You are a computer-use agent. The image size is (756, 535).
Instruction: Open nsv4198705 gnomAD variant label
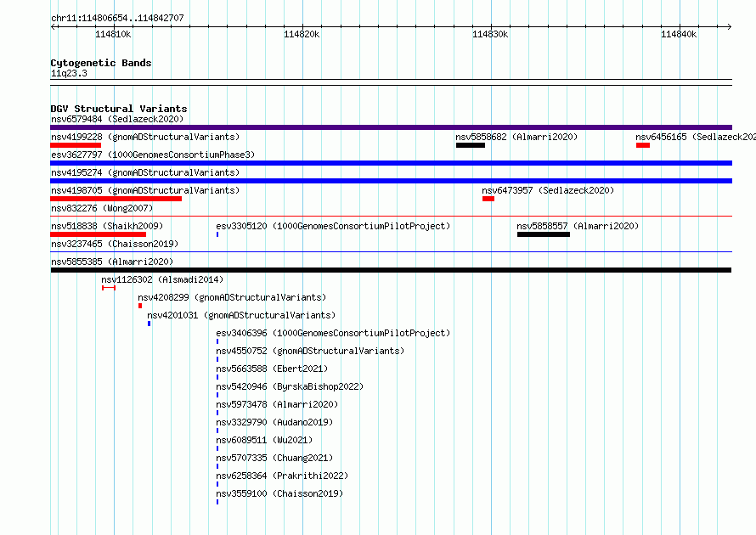coord(145,190)
